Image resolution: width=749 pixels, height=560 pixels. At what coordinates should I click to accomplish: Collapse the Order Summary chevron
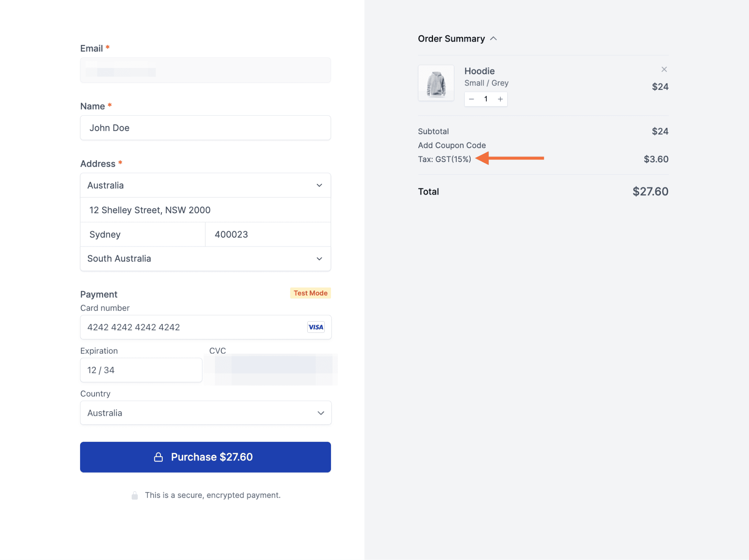(x=493, y=38)
